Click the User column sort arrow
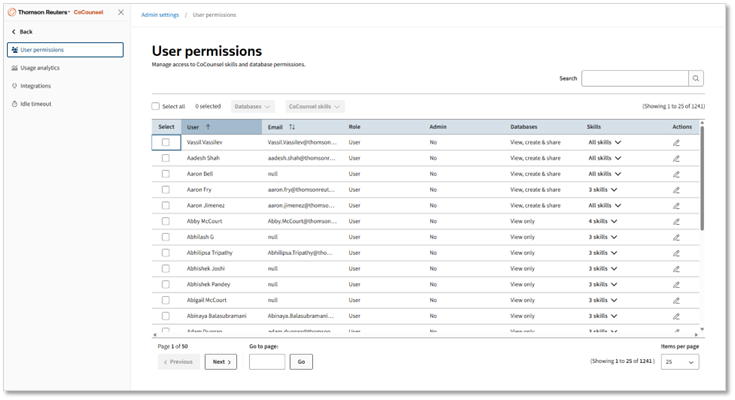Screen dimensions: 735x400 click(208, 127)
